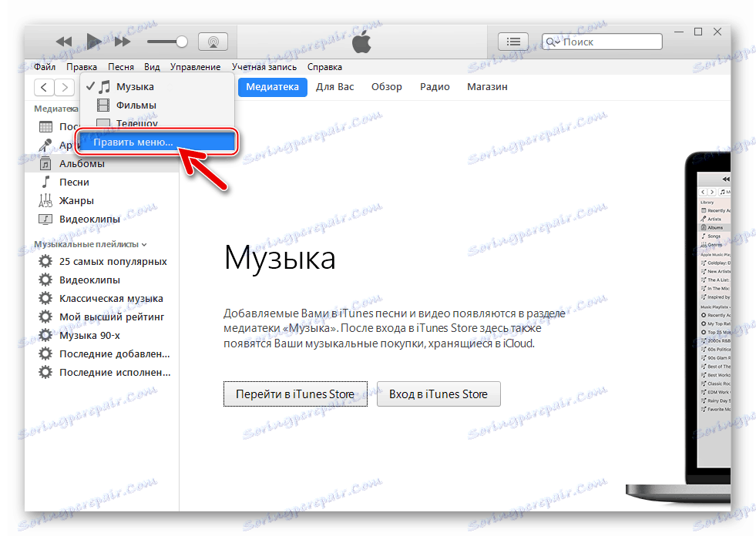Open the Файл menu
Viewport: 756px width, 536px height.
coord(45,67)
